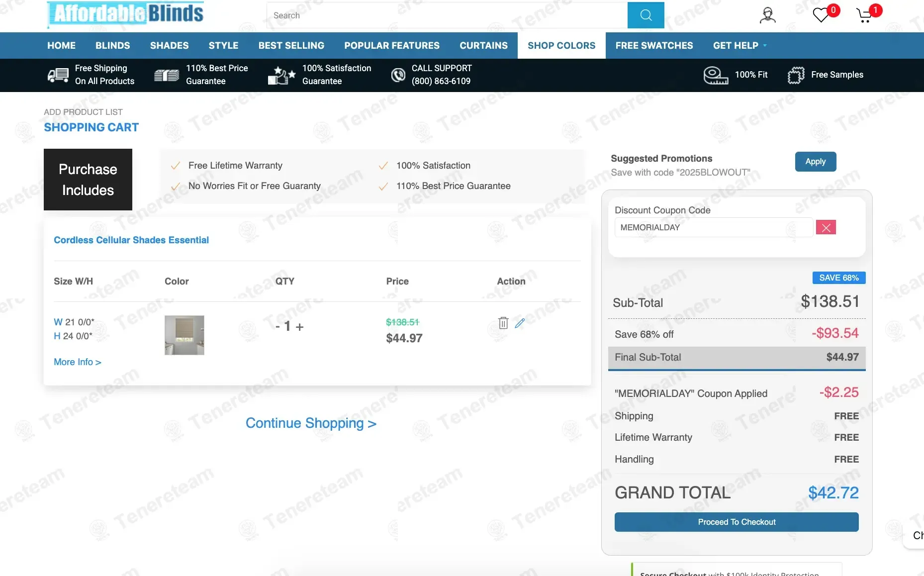Click the Grand Total amount $42.72

click(x=833, y=492)
